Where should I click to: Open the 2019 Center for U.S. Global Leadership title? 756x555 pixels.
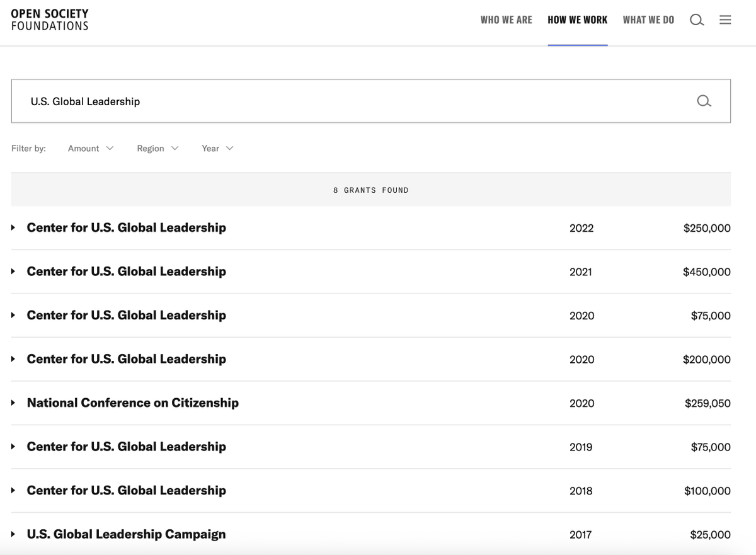click(126, 447)
